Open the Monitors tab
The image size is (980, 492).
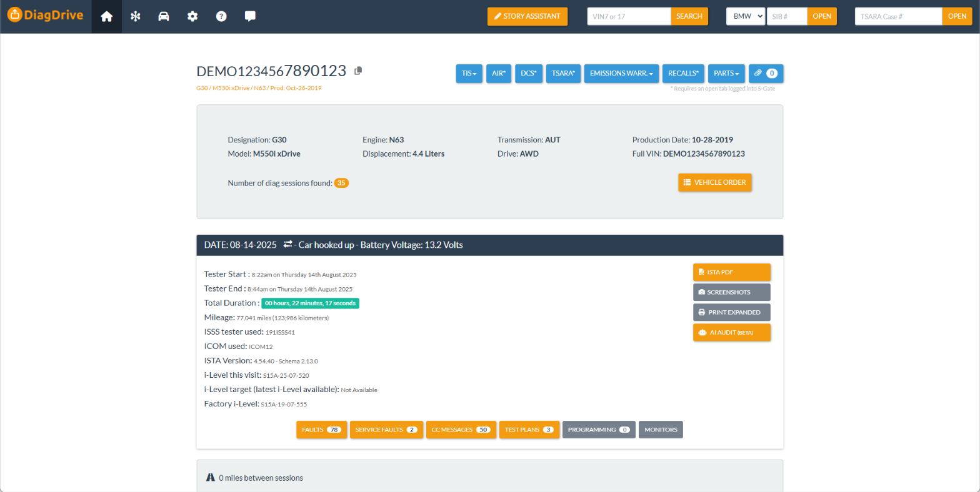661,430
